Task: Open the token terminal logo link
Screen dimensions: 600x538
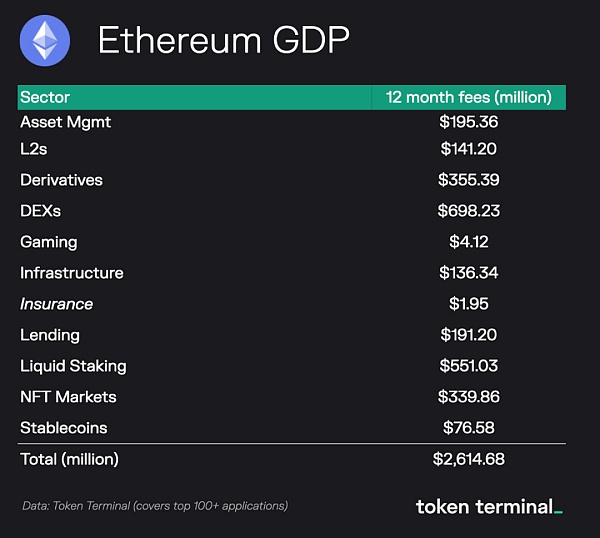Action: click(489, 506)
